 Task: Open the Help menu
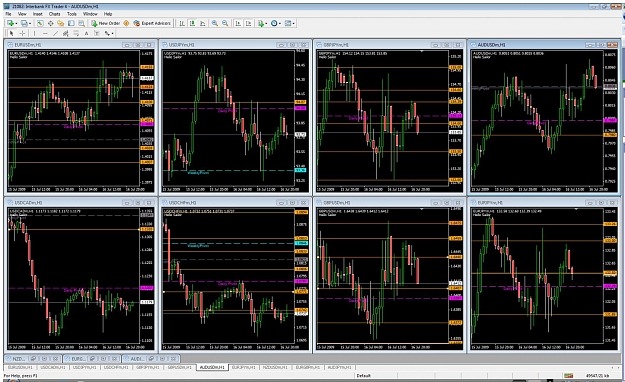108,14
